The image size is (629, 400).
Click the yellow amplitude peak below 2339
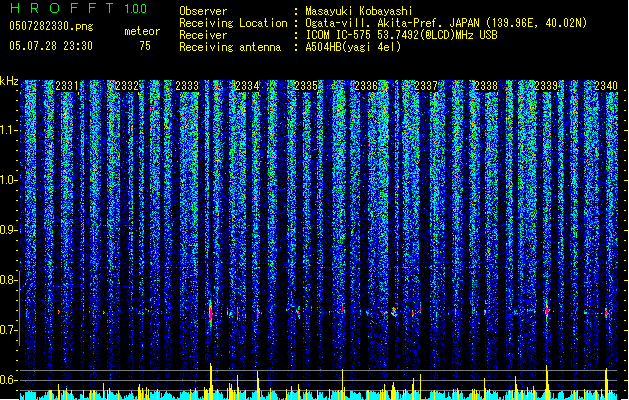(547, 382)
